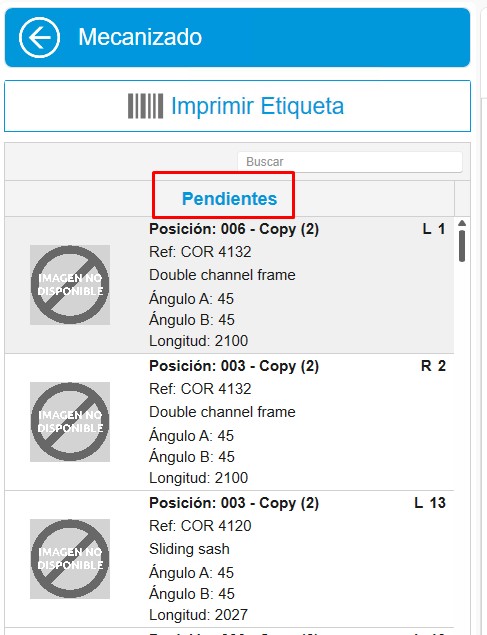Image resolution: width=487 pixels, height=635 pixels.
Task: Click the Imprimir Etiqueta button
Action: [x=237, y=106]
